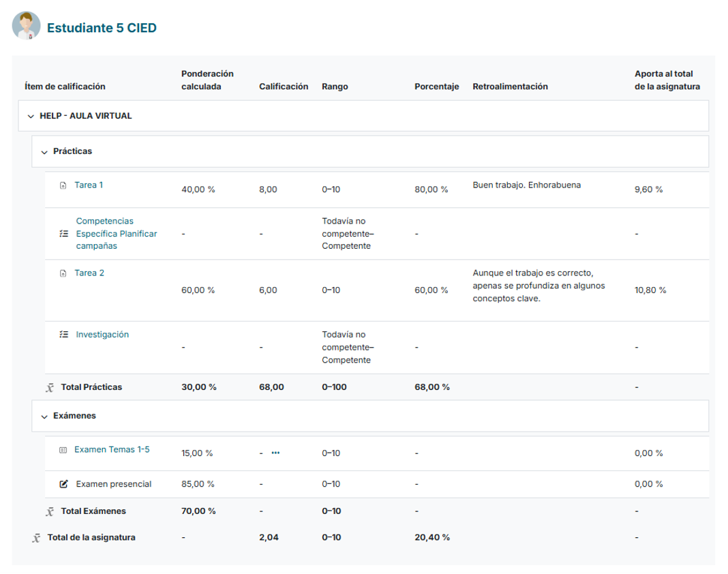Click the feedback Buen trabajo. Enhorabuena
Image resolution: width=728 pixels, height=574 pixels.
[526, 185]
